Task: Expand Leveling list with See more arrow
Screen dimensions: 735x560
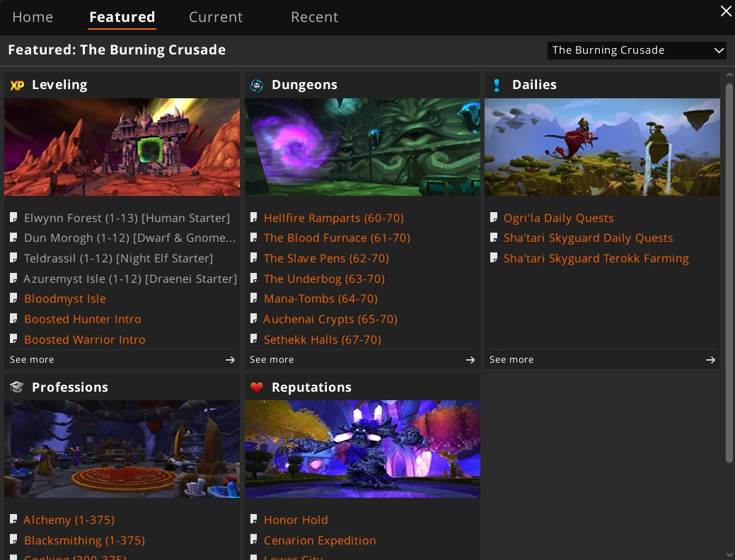Action: pyautogui.click(x=230, y=360)
